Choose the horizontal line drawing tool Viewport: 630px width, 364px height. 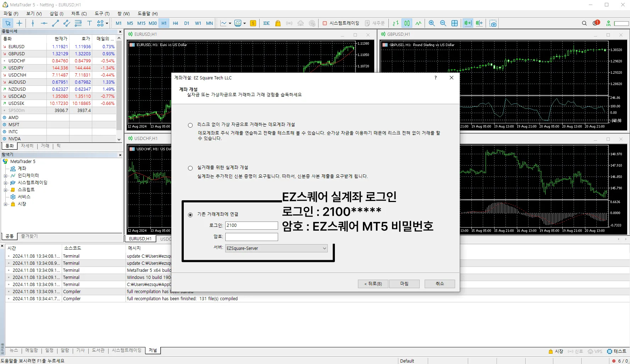point(44,23)
